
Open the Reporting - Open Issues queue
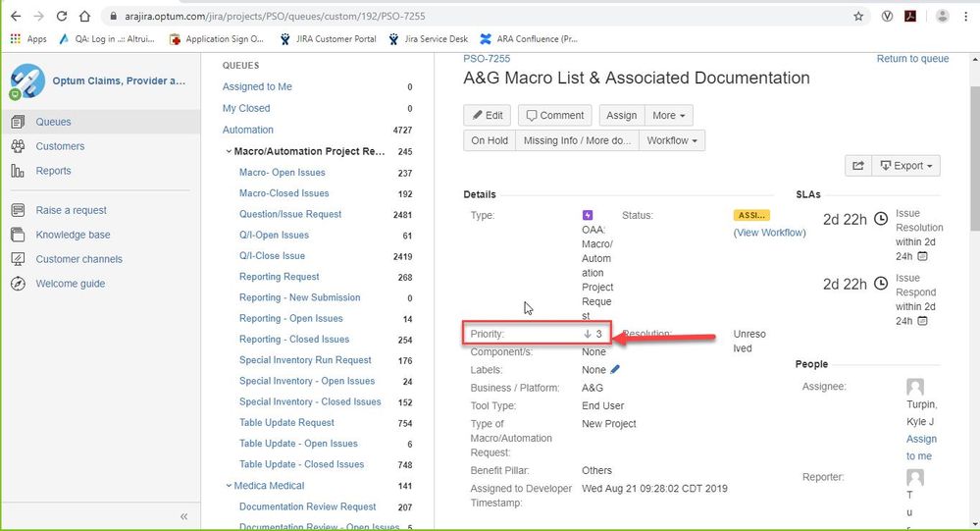290,318
